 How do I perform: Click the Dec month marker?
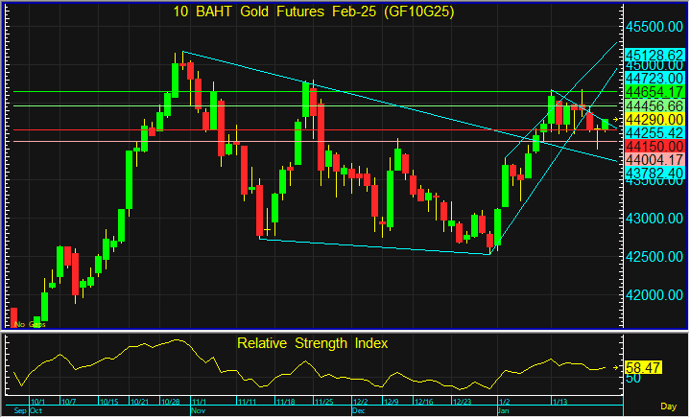pyautogui.click(x=358, y=410)
